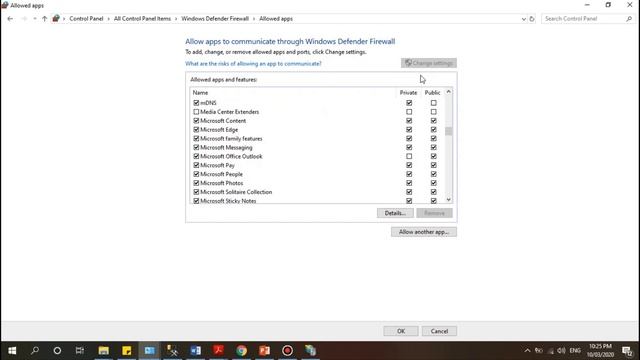Open Google Chrome from taskbar

242,351
